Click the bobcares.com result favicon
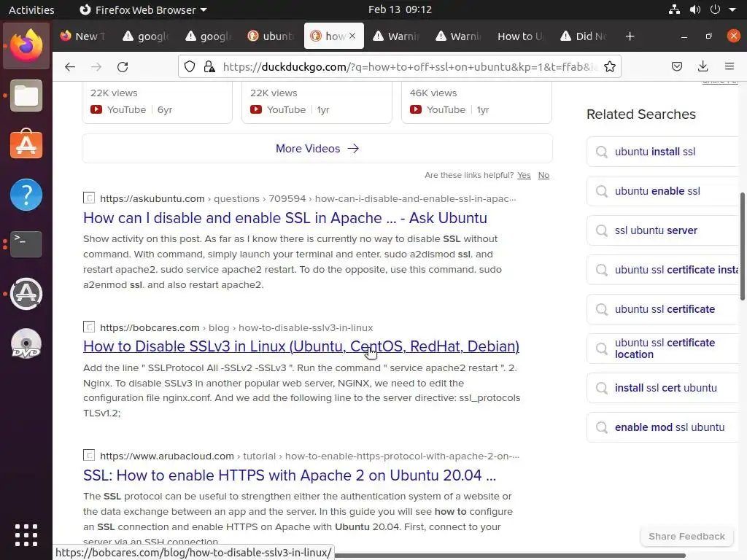Viewport: 747px width, 560px height. [x=89, y=327]
